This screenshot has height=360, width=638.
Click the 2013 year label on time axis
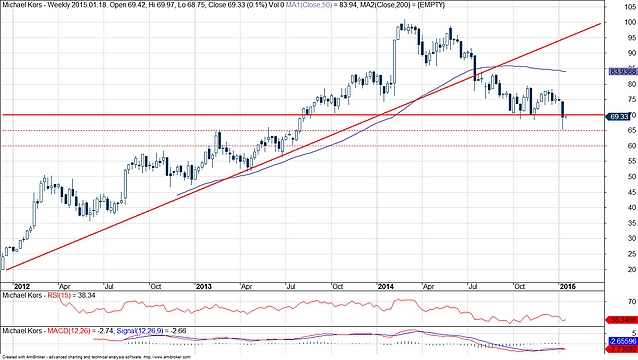point(204,286)
